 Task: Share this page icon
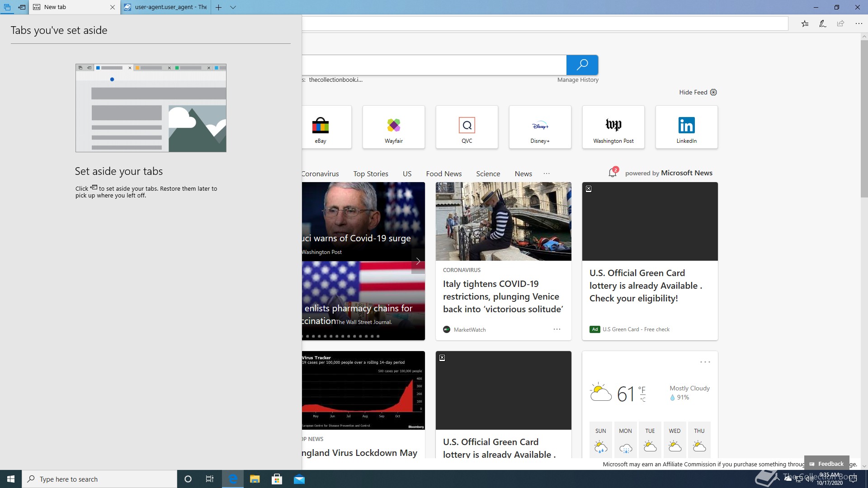point(840,23)
